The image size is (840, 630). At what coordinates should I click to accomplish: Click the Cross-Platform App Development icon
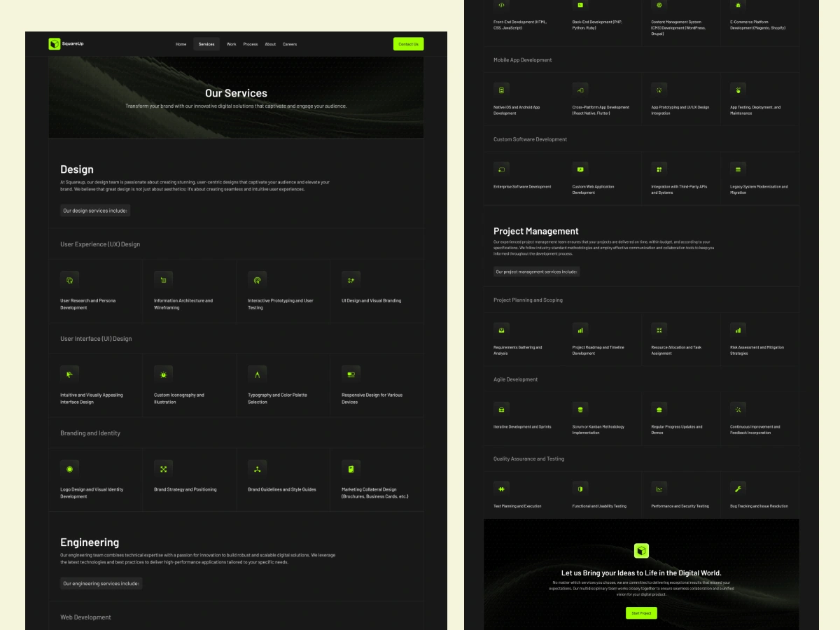tap(580, 90)
